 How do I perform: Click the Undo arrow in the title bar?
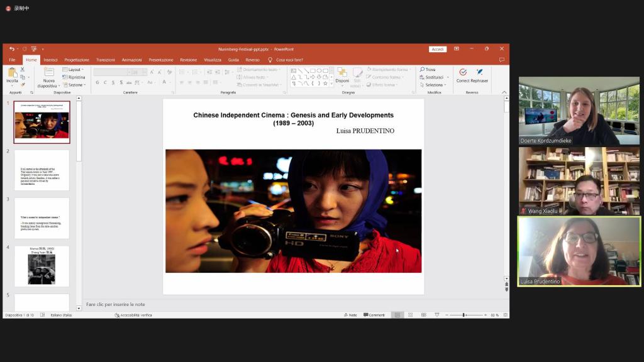click(x=11, y=49)
